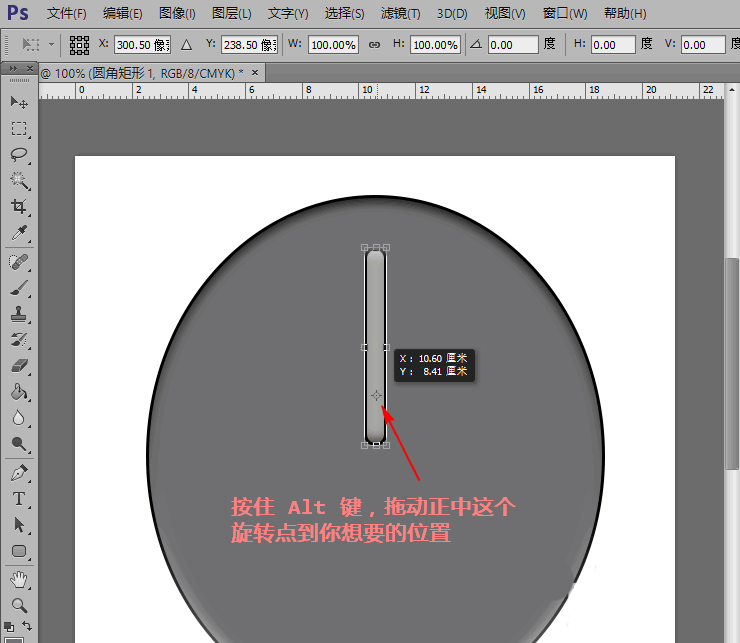The width and height of the screenshot is (740, 643).
Task: Open the 编辑(E) menu
Action: point(122,13)
